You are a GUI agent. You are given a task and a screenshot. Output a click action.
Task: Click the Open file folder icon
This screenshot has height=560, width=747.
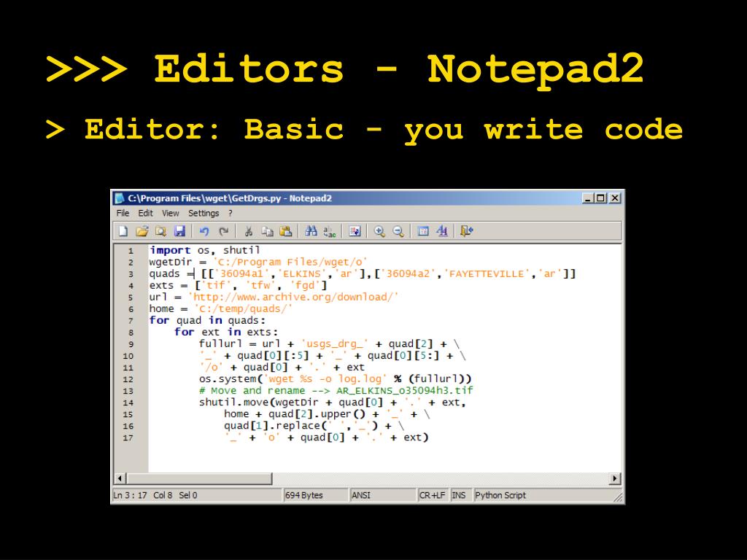[x=142, y=231]
